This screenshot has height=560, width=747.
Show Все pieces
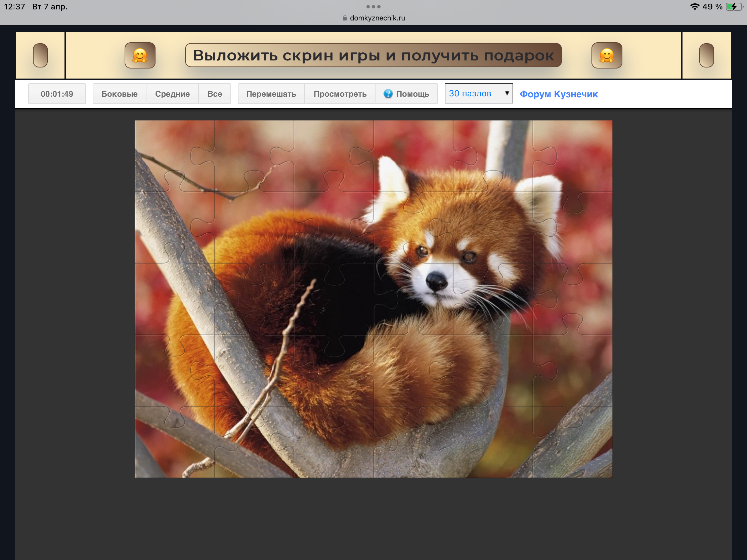click(x=214, y=94)
